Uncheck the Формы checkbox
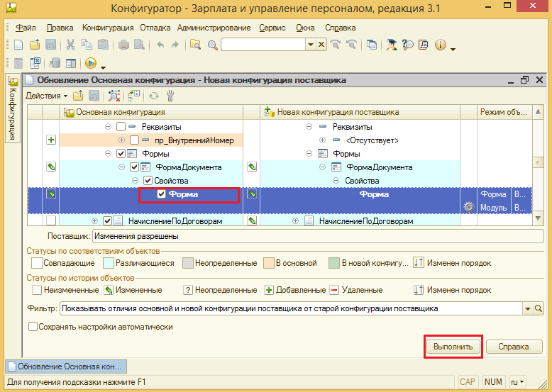This screenshot has width=552, height=392. coord(121,154)
